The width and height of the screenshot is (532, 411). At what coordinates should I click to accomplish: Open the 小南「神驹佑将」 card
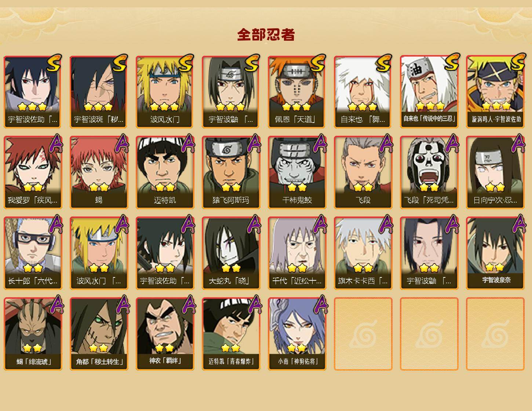pyautogui.click(x=297, y=334)
